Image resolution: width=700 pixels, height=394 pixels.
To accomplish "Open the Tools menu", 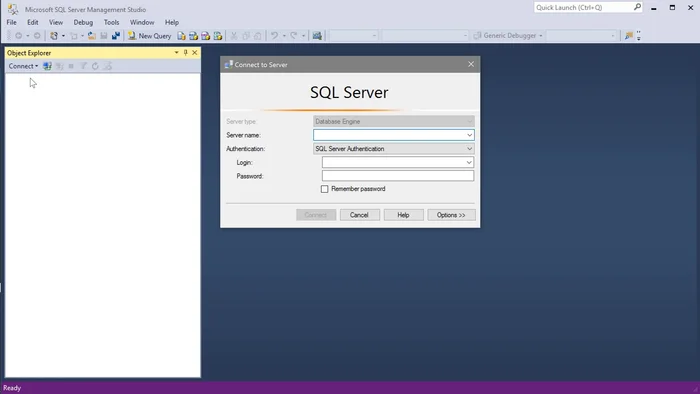I will (x=112, y=22).
